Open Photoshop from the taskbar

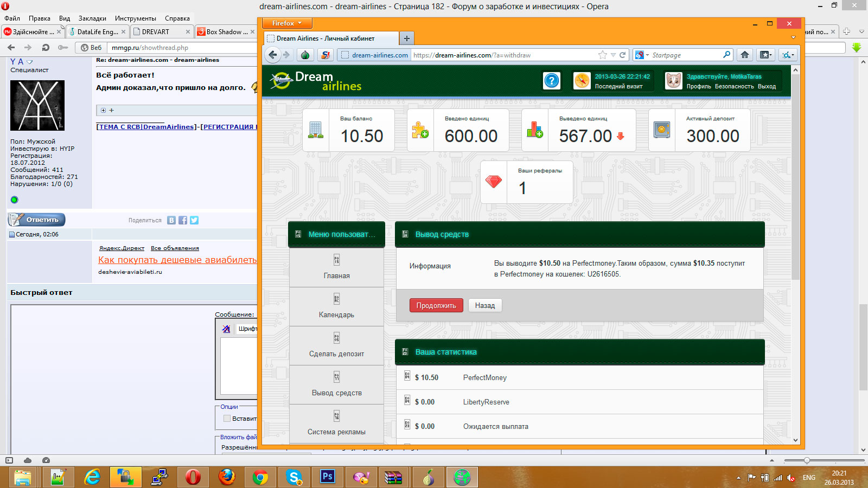click(327, 477)
